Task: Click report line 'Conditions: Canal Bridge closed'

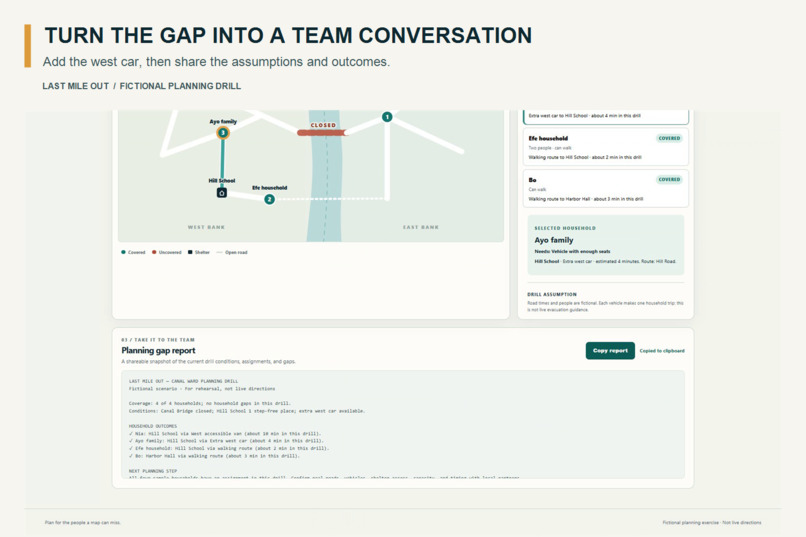Action: [247, 411]
